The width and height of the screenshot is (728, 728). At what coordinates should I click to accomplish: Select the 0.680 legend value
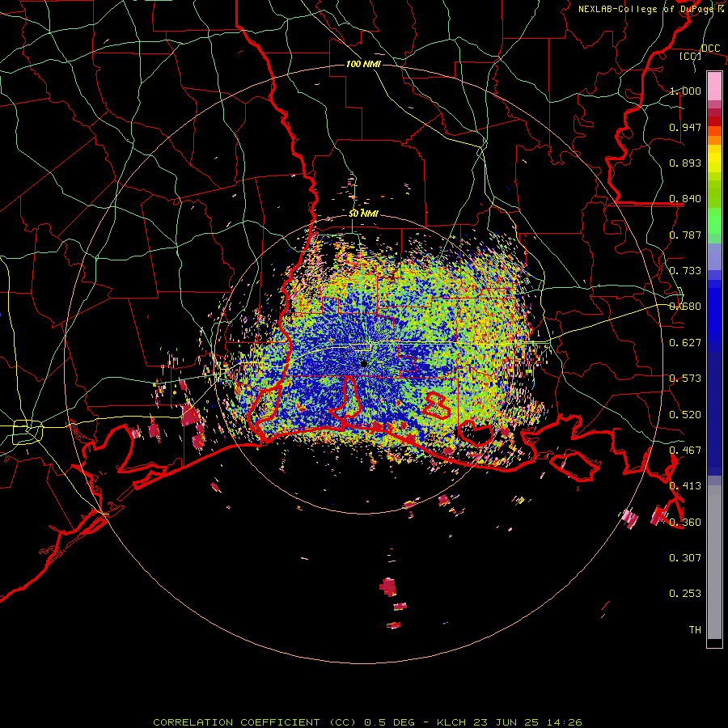click(x=685, y=307)
